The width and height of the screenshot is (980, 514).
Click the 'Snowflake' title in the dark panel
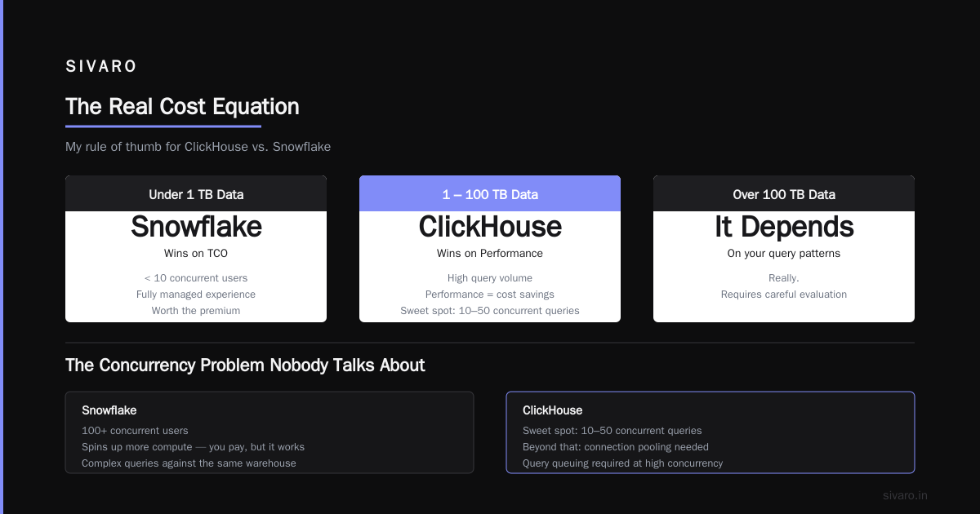point(109,410)
